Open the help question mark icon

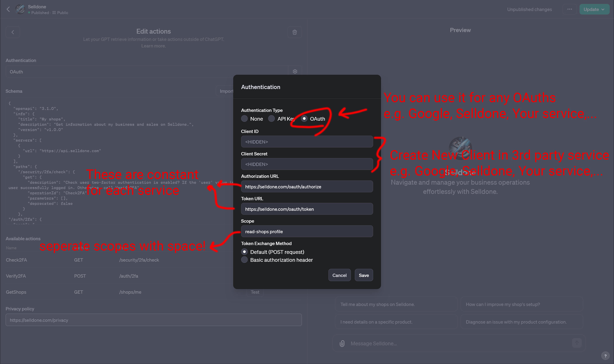(605, 356)
